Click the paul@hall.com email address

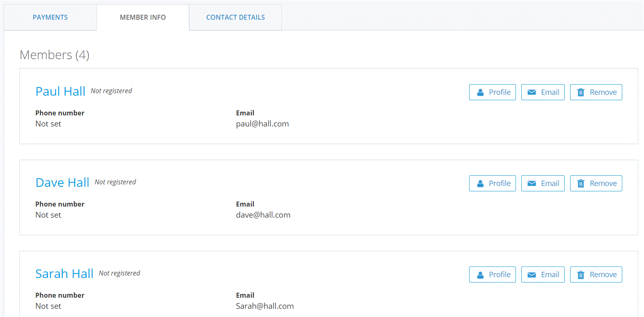coord(262,124)
